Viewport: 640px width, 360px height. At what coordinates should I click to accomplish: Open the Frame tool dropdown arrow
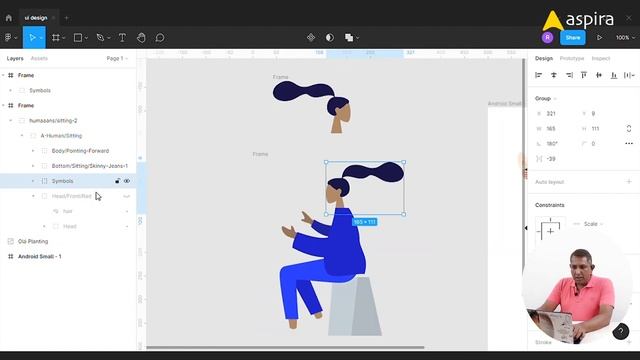64,38
